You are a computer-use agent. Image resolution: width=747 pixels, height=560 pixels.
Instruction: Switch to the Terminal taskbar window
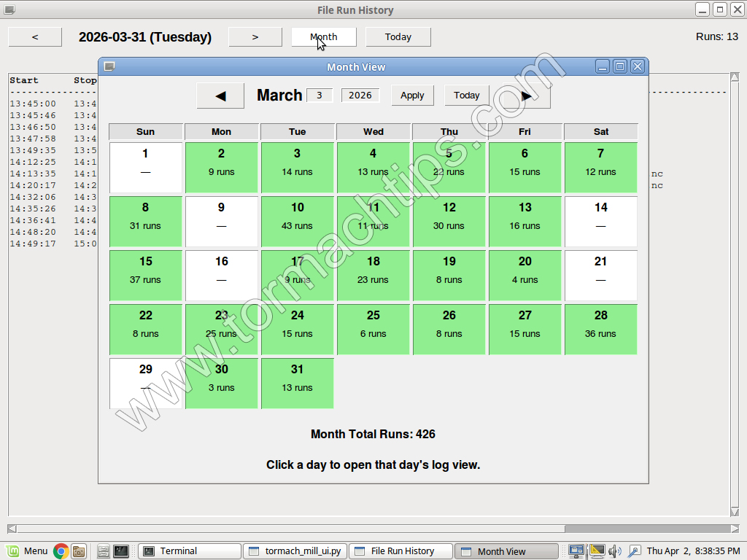(190, 551)
